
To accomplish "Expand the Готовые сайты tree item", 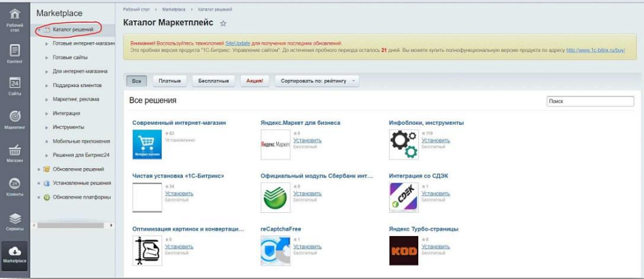I will (x=47, y=57).
